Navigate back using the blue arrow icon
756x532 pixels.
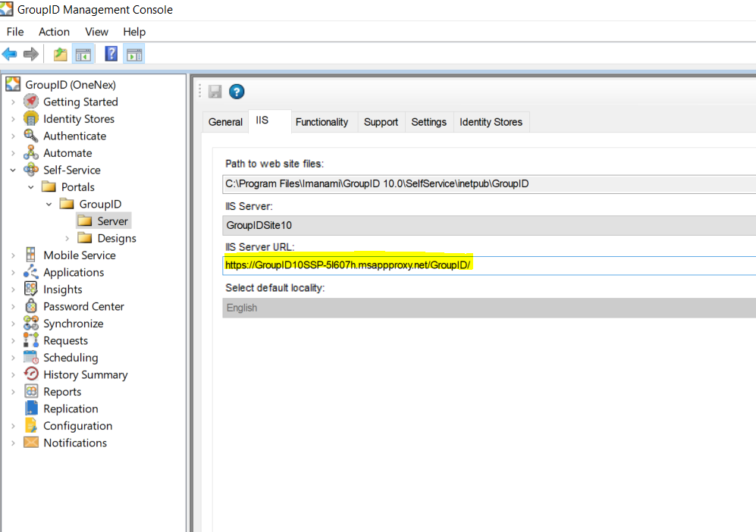pyautogui.click(x=9, y=53)
